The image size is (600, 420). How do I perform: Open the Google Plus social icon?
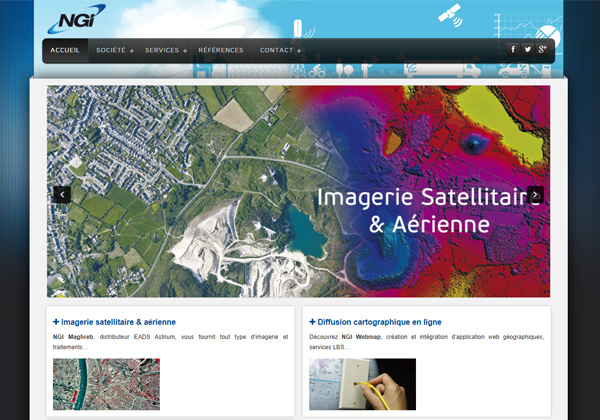point(542,49)
